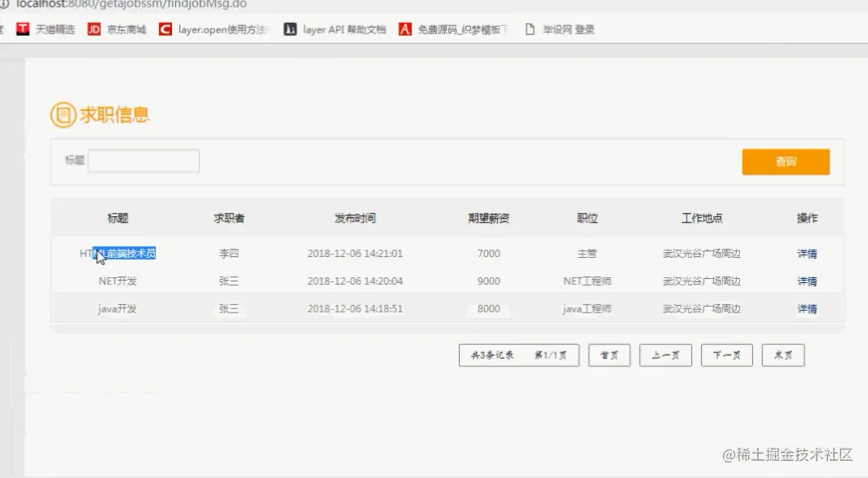Click the 8000 salary cell
Screen dimensions: 868x478
click(489, 309)
